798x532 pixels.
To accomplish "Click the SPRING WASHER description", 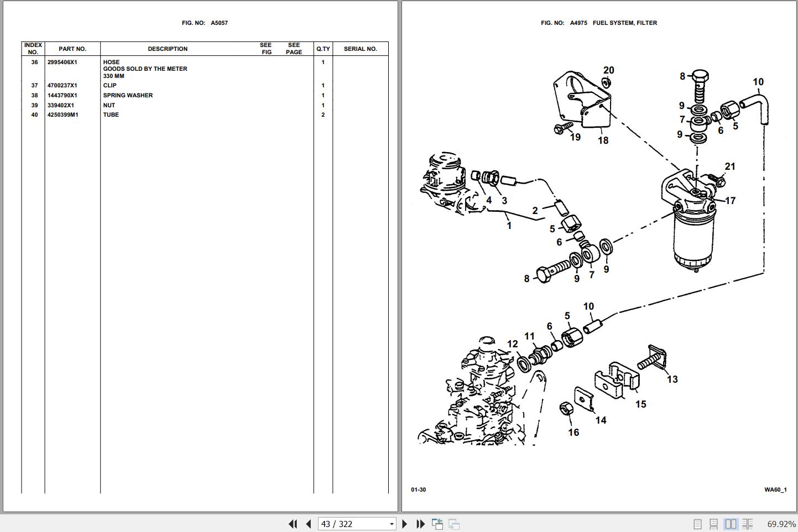I will [x=128, y=96].
